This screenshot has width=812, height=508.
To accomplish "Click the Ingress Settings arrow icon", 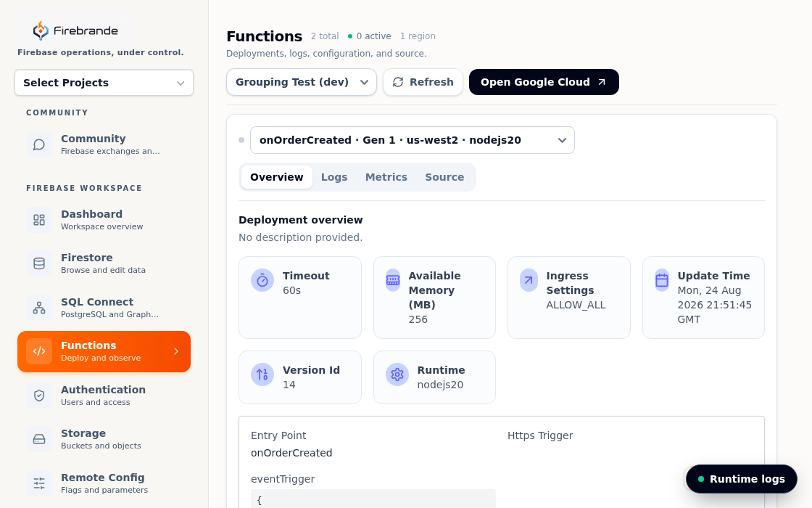I will 529,280.
